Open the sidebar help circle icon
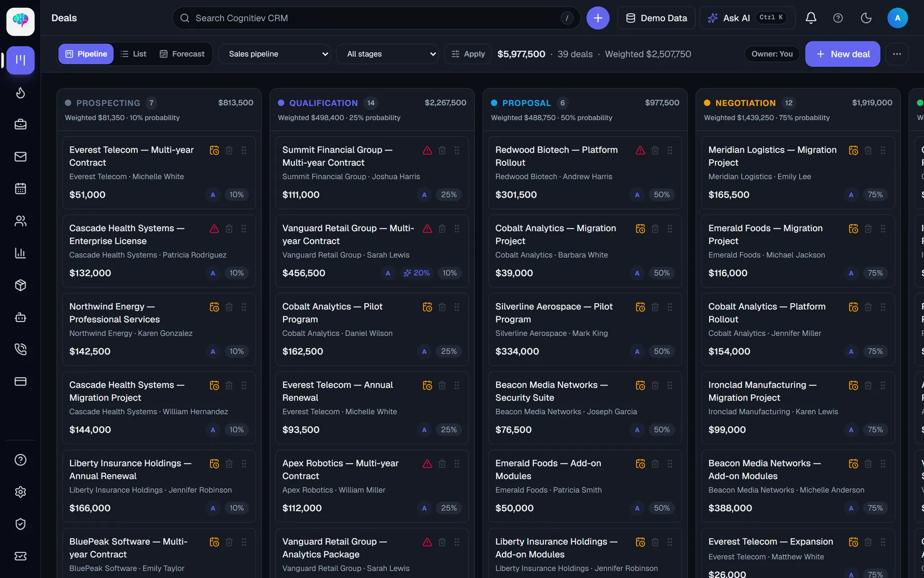This screenshot has width=924, height=578. pyautogui.click(x=21, y=460)
